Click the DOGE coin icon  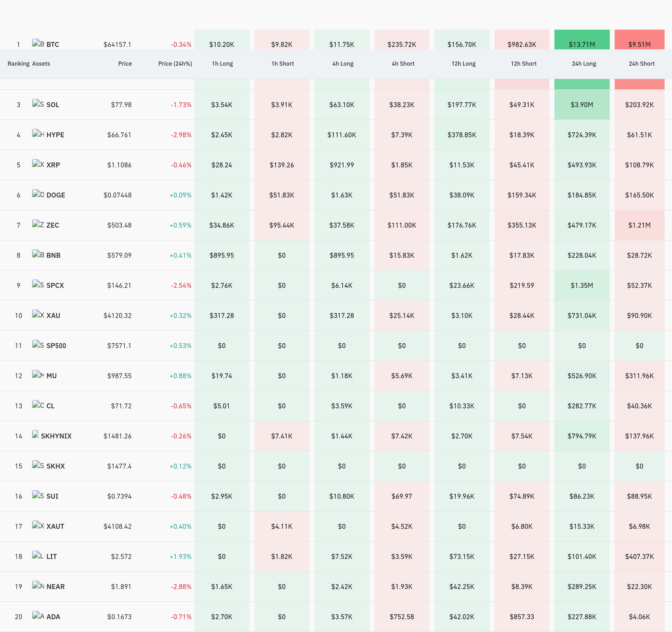(38, 194)
